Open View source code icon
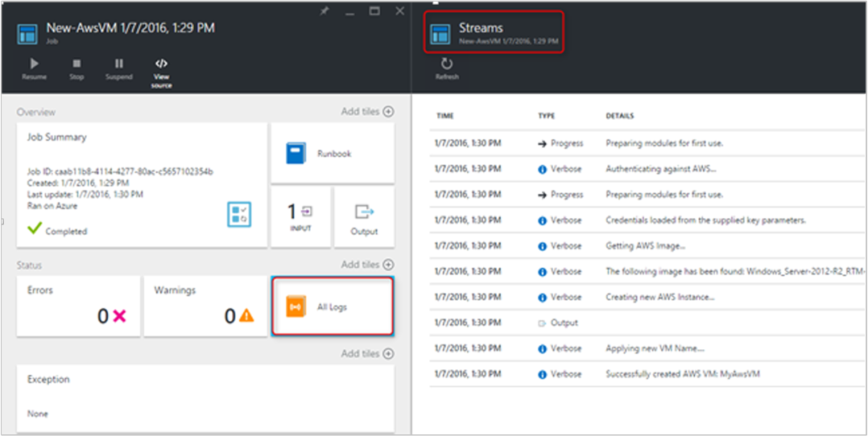Viewport: 868px width, 436px height. 162,64
